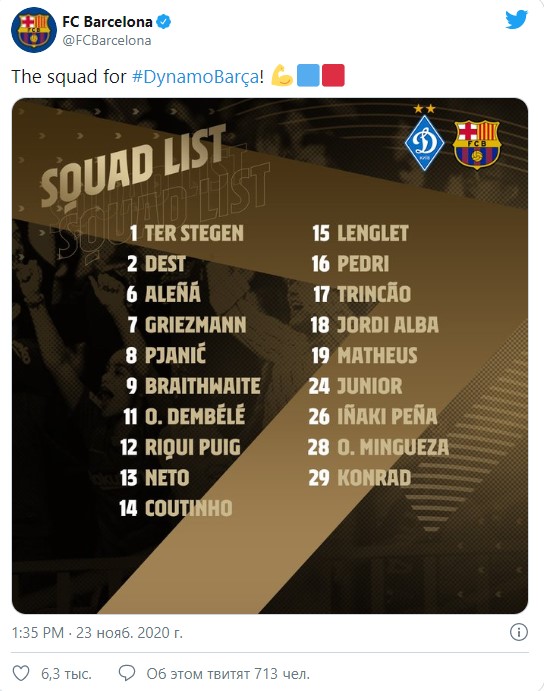Open the #DynamoBarça hashtag link
Screen dimensions: 544x691
[196, 77]
